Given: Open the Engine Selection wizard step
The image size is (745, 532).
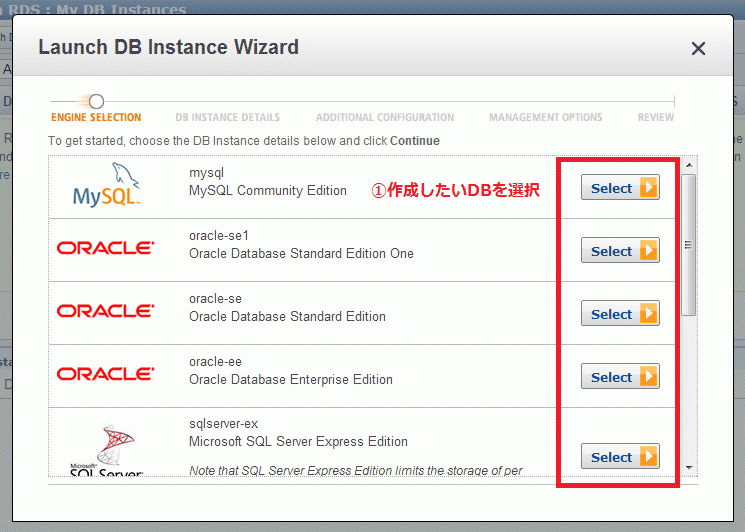Looking at the screenshot, I should pos(96,117).
